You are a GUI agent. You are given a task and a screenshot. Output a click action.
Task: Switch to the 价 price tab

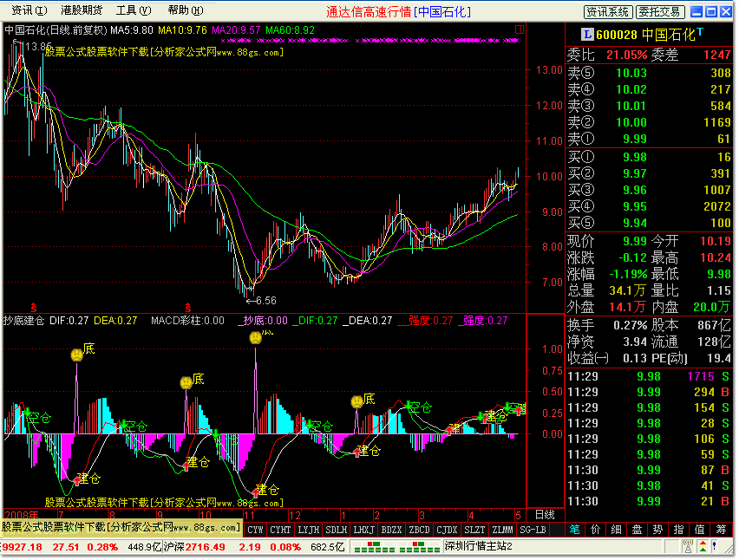[596, 530]
